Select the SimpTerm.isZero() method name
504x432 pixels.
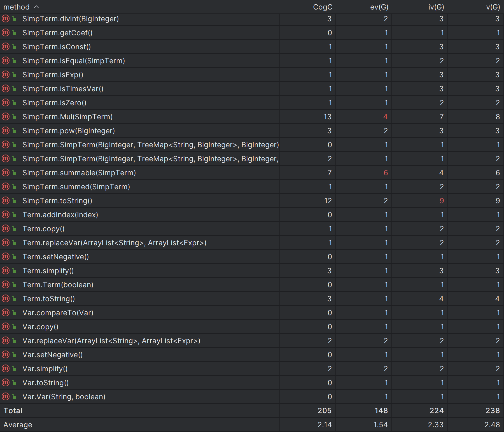[x=54, y=103]
